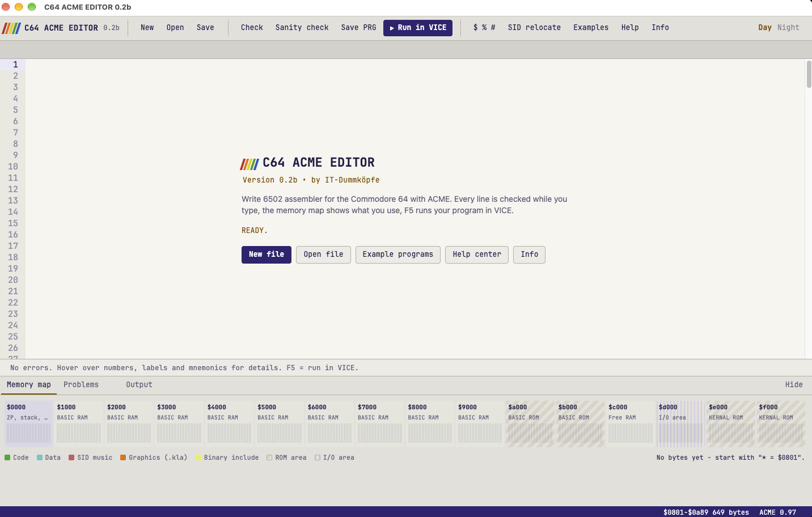Click the ROM area legend box
Image resolution: width=812 pixels, height=517 pixels.
click(269, 457)
